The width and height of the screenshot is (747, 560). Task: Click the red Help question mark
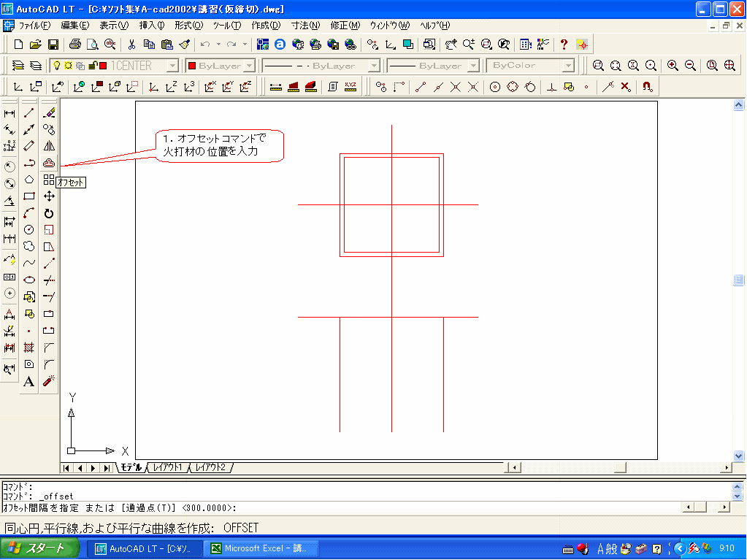564,45
